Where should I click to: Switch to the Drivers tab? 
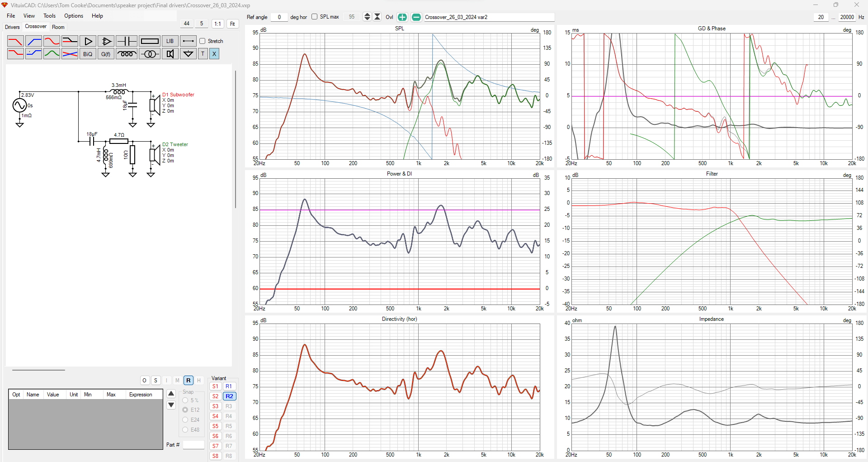(12, 27)
